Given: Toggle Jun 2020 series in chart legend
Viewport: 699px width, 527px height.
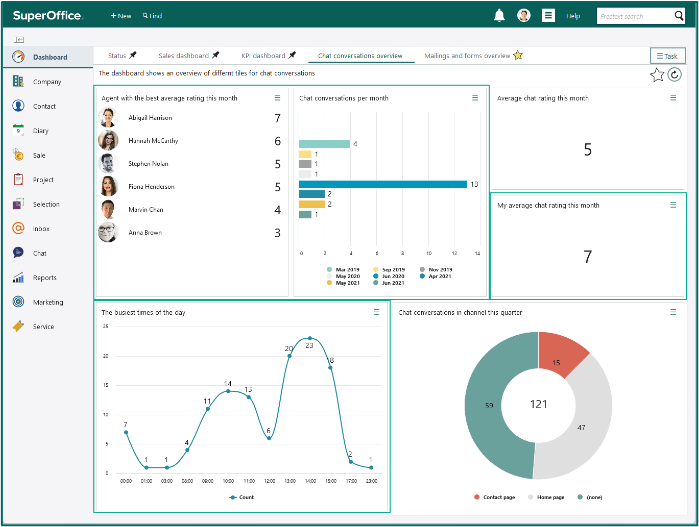Looking at the screenshot, I should (x=389, y=276).
